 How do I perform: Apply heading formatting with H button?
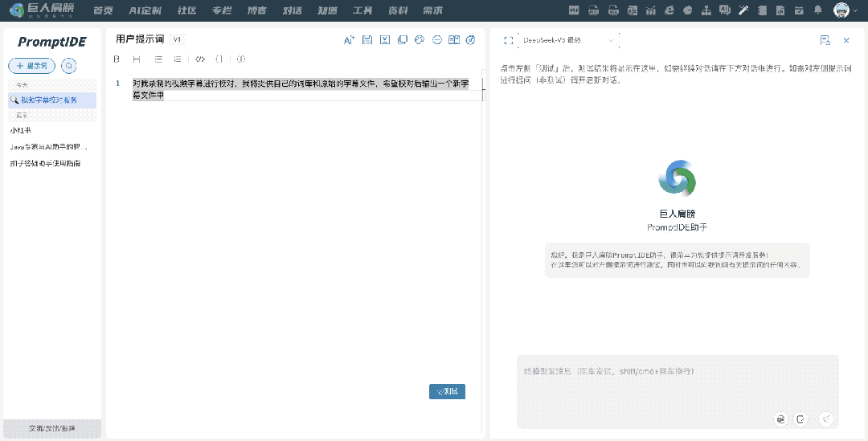pos(137,59)
